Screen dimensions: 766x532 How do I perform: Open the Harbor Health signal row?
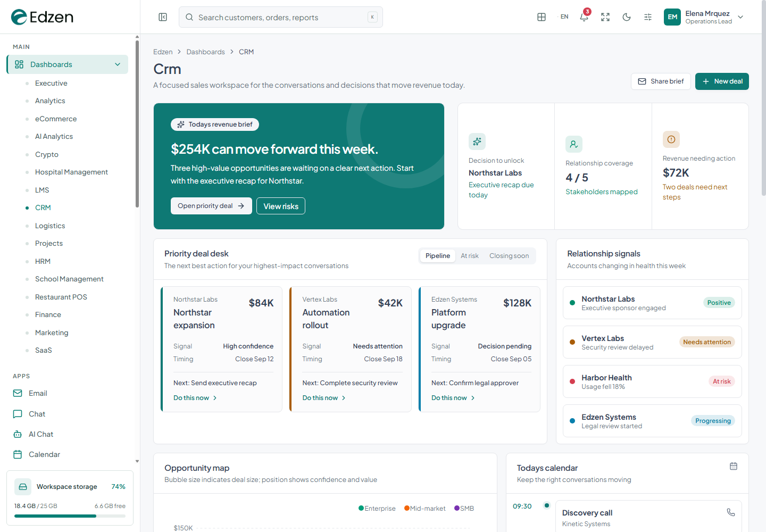point(652,381)
